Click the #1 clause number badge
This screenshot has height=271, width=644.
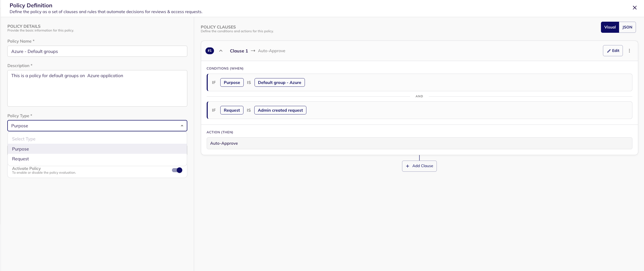click(209, 51)
